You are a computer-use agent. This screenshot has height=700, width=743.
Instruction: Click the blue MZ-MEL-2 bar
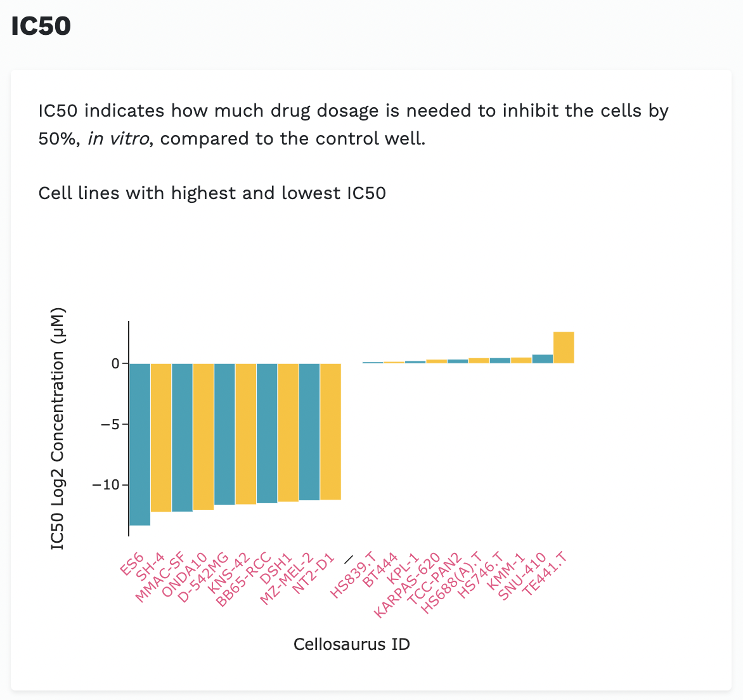coord(309,431)
